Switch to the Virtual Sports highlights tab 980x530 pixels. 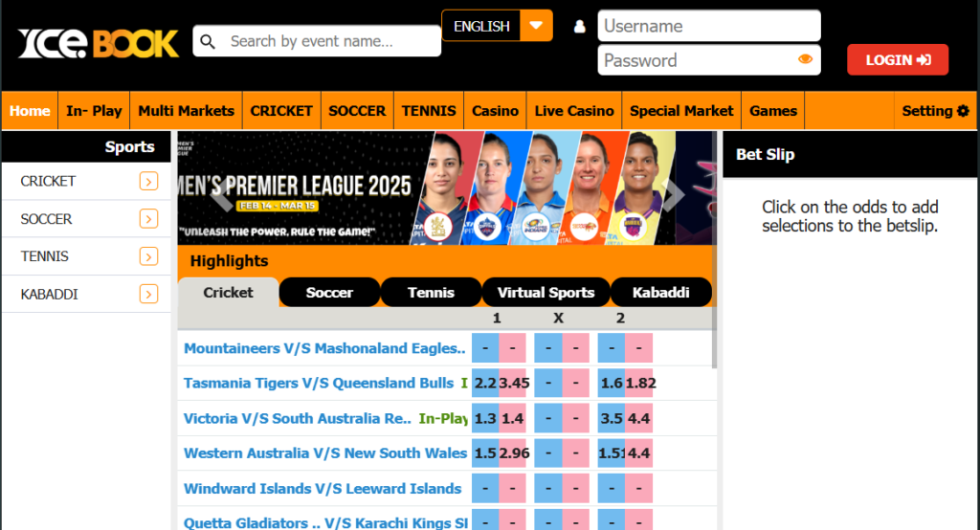pos(546,293)
